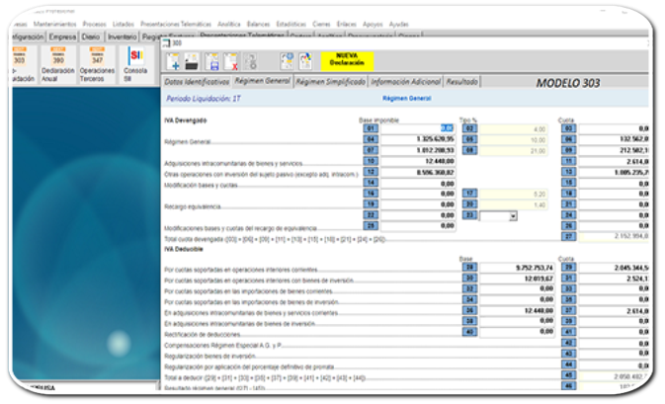The height and width of the screenshot is (404, 665).
Task: Click the Modificación bases y cuotas base field
Action: click(418, 183)
